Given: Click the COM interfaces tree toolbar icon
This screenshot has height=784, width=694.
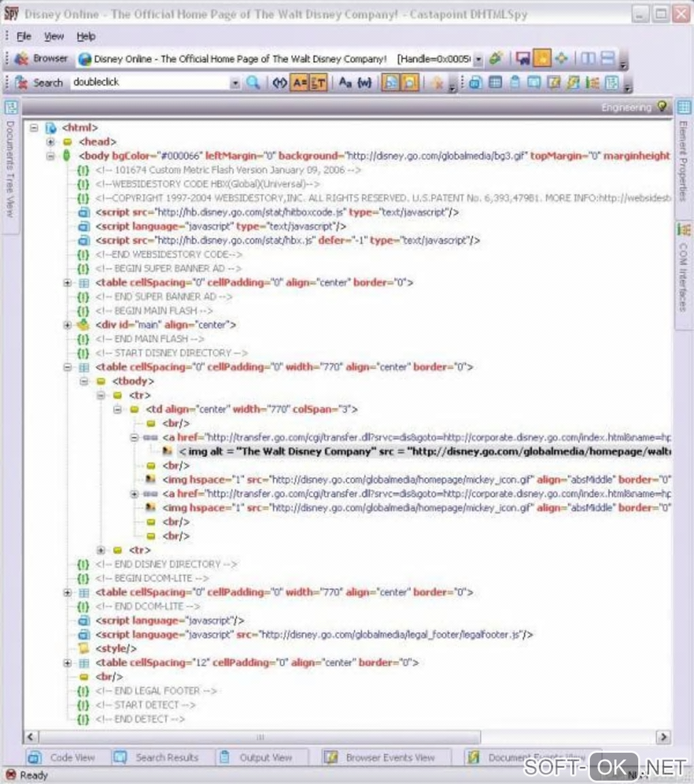Looking at the screenshot, I should (593, 82).
